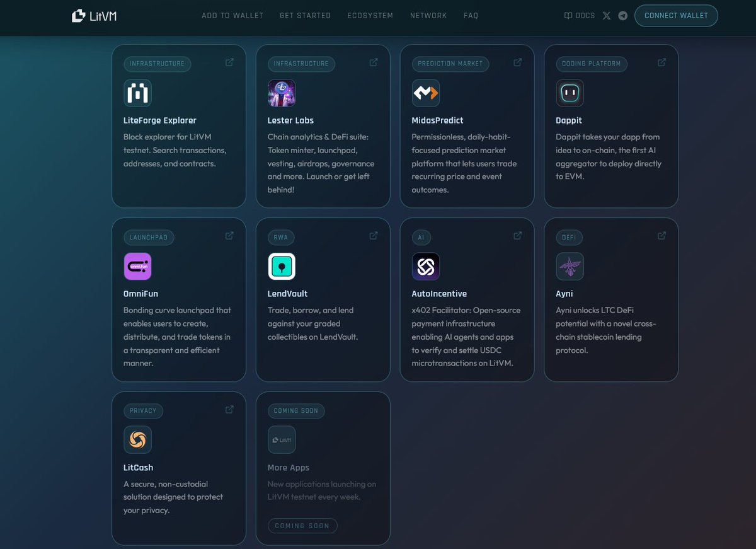Click the LitCash title
This screenshot has width=756, height=549.
click(x=139, y=468)
